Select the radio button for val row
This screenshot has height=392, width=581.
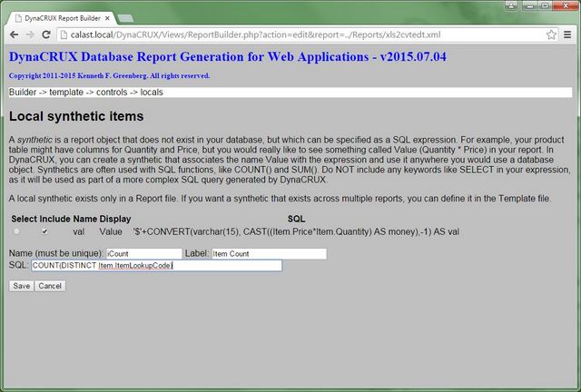(16, 231)
